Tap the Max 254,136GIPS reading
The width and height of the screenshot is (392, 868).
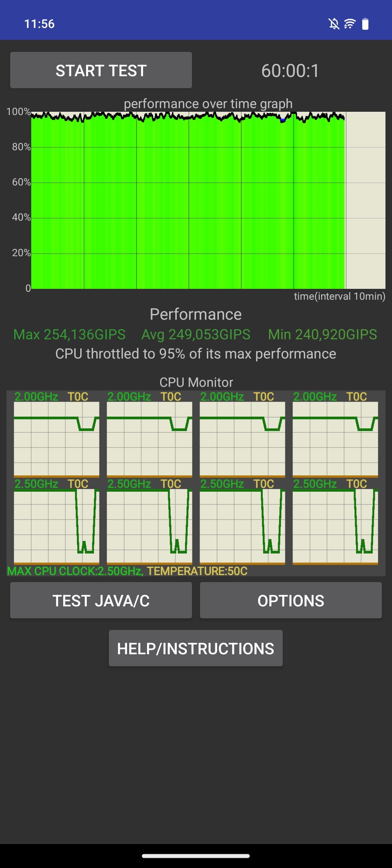click(x=69, y=335)
